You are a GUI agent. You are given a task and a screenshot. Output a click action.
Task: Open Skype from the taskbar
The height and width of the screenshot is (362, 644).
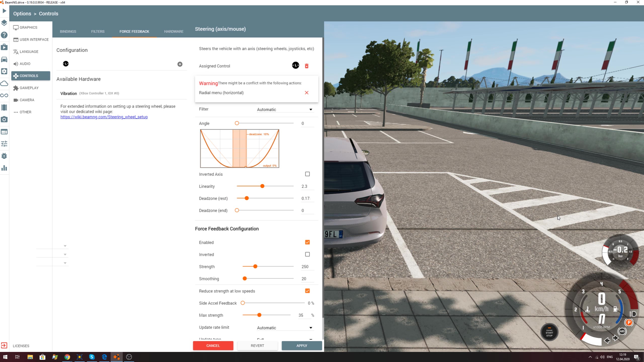pos(92,357)
